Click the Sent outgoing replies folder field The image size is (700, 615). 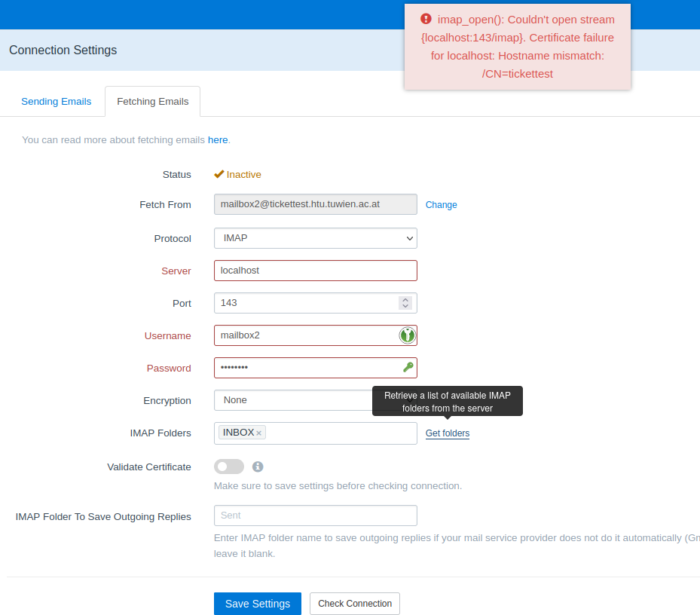pos(316,516)
